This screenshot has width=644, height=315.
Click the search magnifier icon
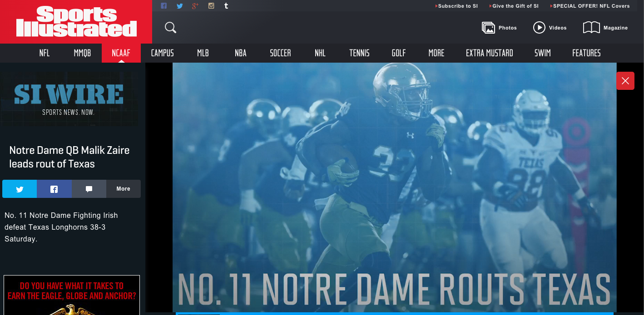click(x=170, y=28)
